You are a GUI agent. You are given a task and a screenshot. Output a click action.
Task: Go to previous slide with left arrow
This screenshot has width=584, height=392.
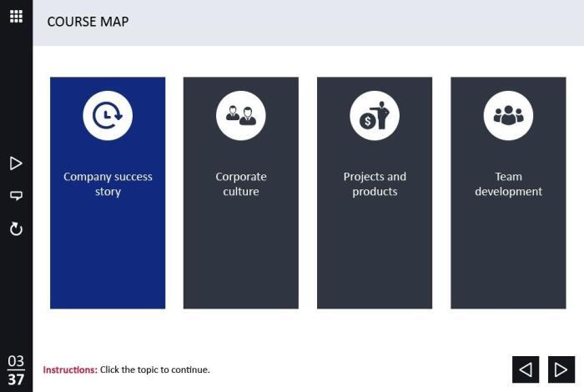tap(526, 369)
